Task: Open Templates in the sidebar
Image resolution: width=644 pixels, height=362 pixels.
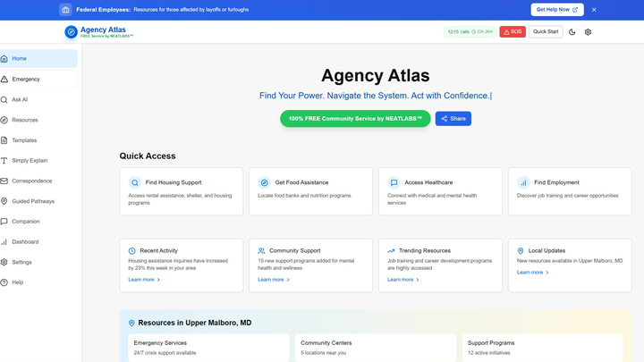Action: pyautogui.click(x=38, y=140)
